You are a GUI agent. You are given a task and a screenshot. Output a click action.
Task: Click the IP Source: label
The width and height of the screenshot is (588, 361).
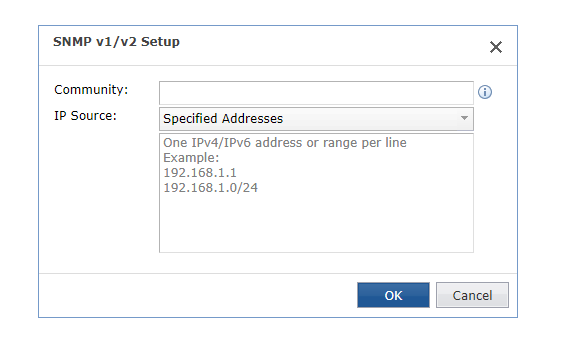[x=86, y=116]
